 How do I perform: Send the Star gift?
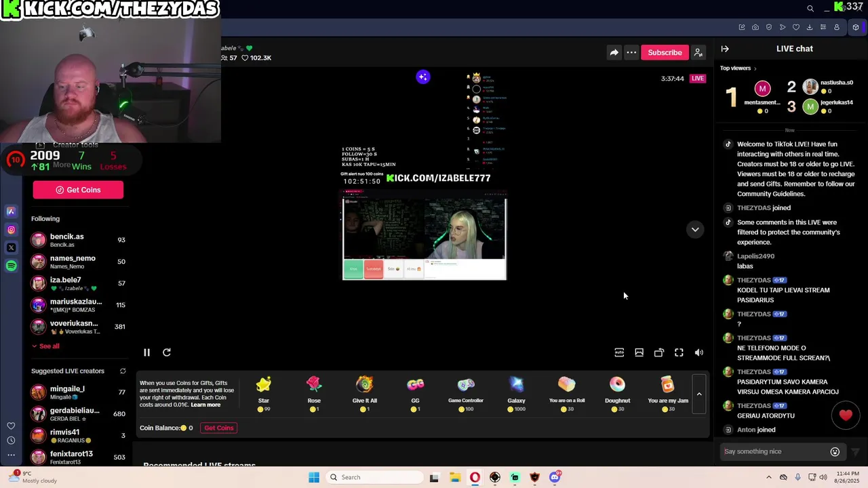click(x=263, y=394)
